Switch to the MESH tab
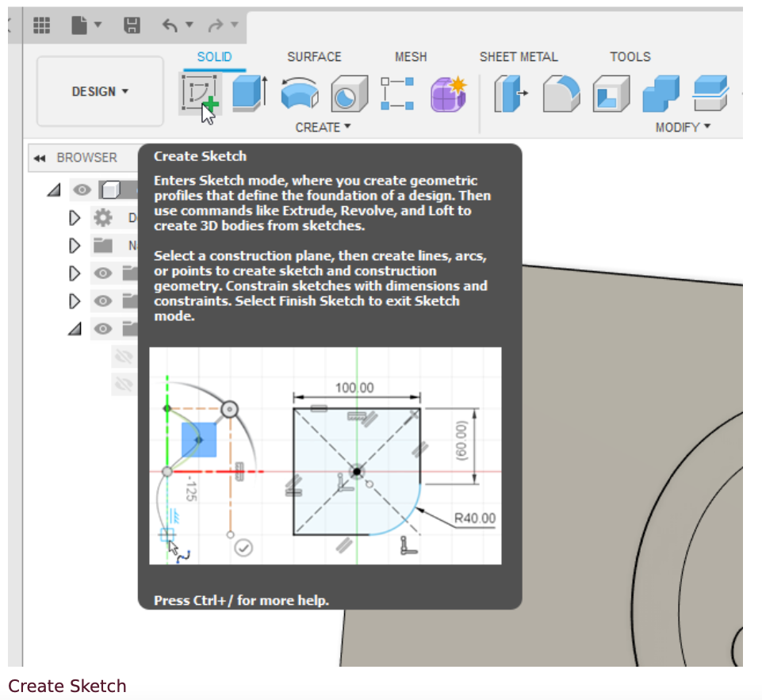Viewport: 762px width, 700px height. (x=411, y=57)
